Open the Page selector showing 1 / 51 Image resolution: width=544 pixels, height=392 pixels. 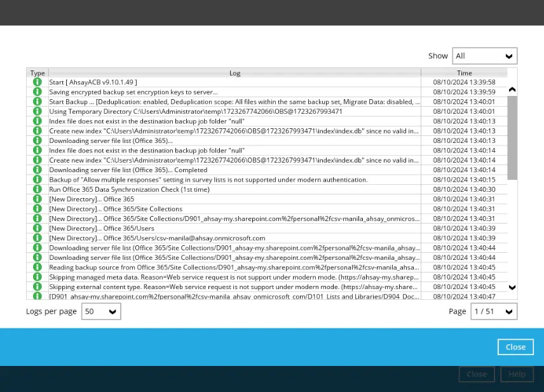(494, 311)
